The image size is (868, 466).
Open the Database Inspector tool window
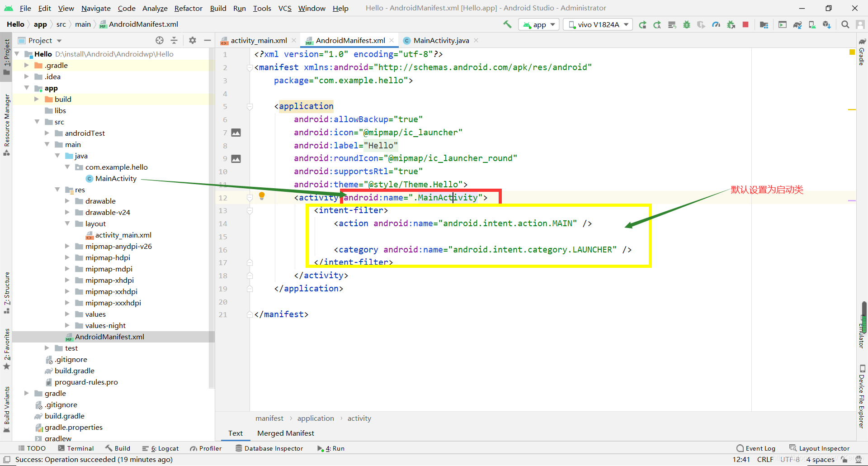pos(269,448)
